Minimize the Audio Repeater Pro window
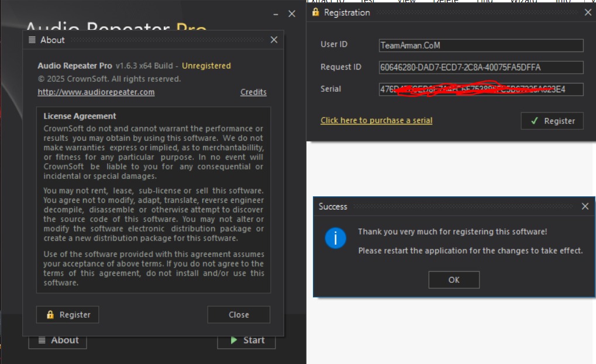 pos(275,15)
